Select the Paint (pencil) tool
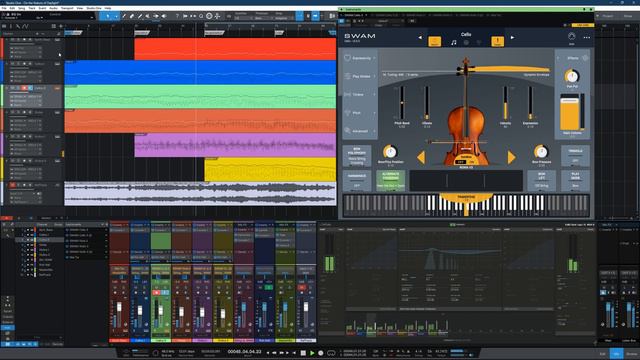This screenshot has height=360, width=640. click(x=140, y=16)
